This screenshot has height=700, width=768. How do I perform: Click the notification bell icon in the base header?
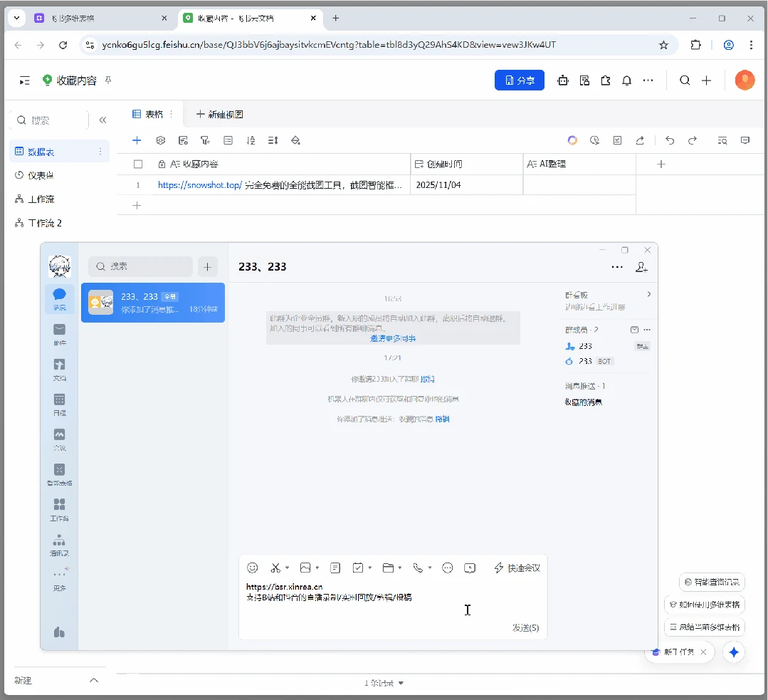tap(626, 80)
